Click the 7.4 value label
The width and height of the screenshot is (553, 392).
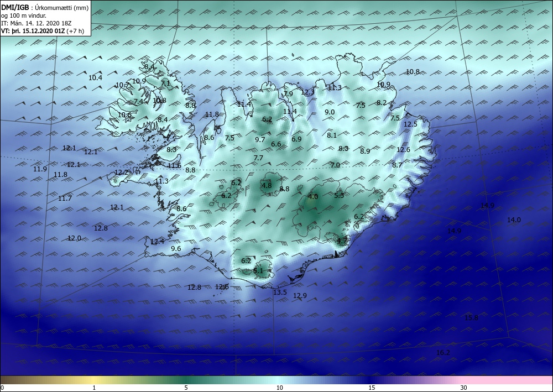point(138,102)
